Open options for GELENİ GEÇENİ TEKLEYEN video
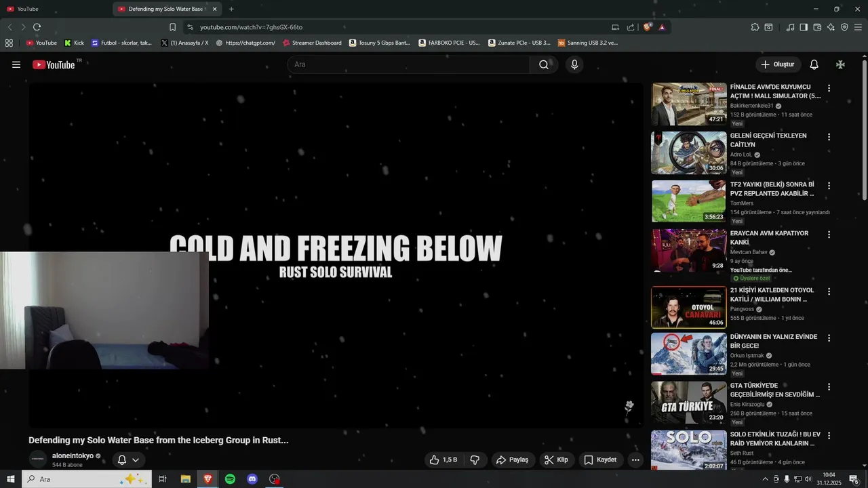This screenshot has height=488, width=868. coord(829,137)
